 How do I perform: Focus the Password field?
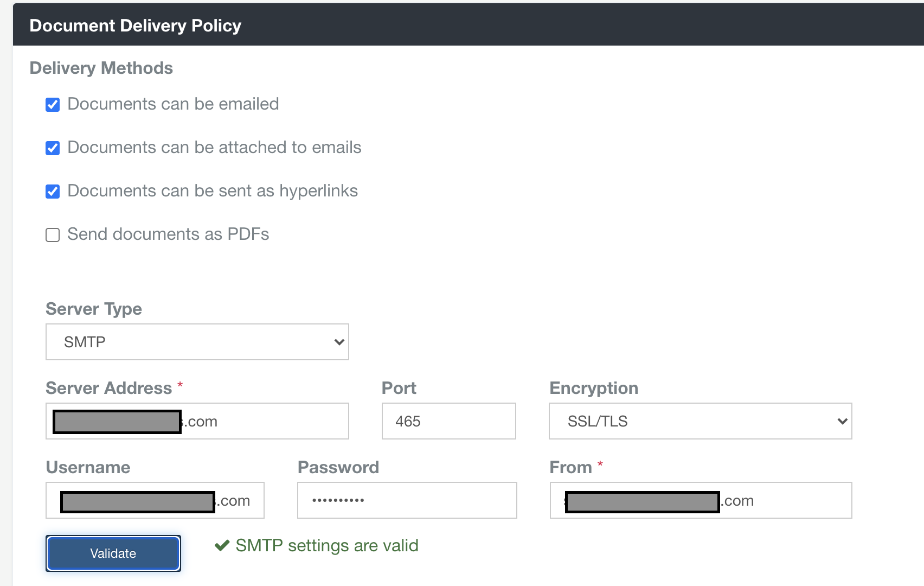(x=407, y=500)
